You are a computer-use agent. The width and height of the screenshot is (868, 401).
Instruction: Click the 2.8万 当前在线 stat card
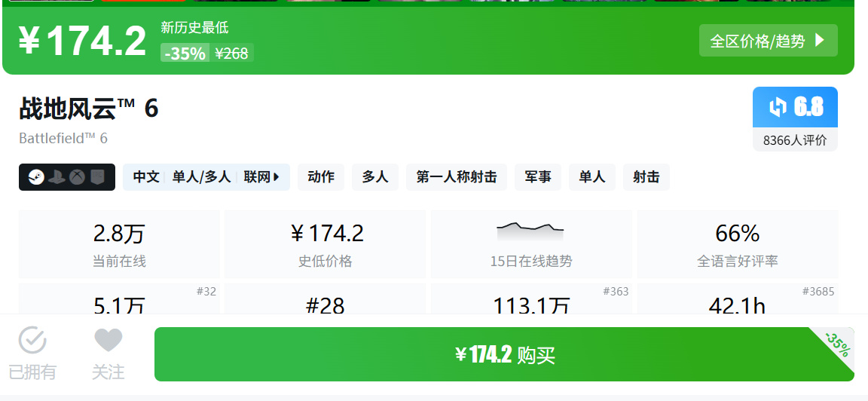click(119, 244)
